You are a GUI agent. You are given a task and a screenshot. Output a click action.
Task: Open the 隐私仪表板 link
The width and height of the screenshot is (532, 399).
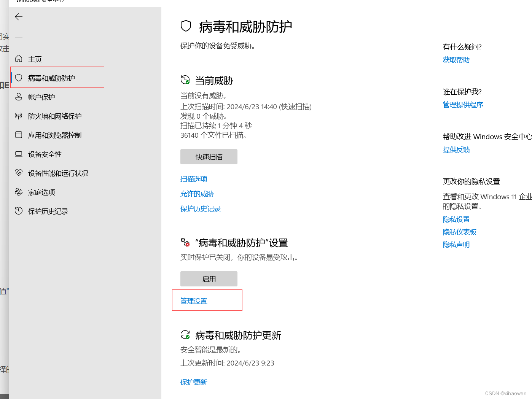tap(460, 232)
